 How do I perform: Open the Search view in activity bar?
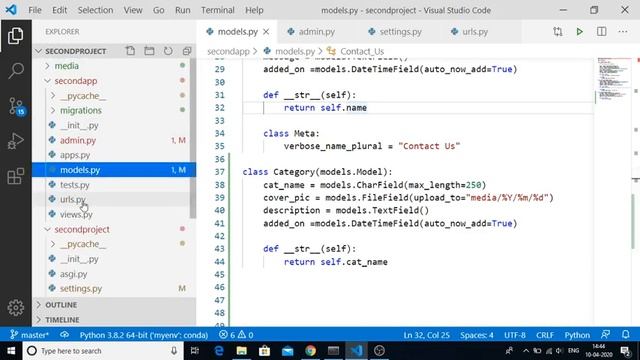click(16, 71)
